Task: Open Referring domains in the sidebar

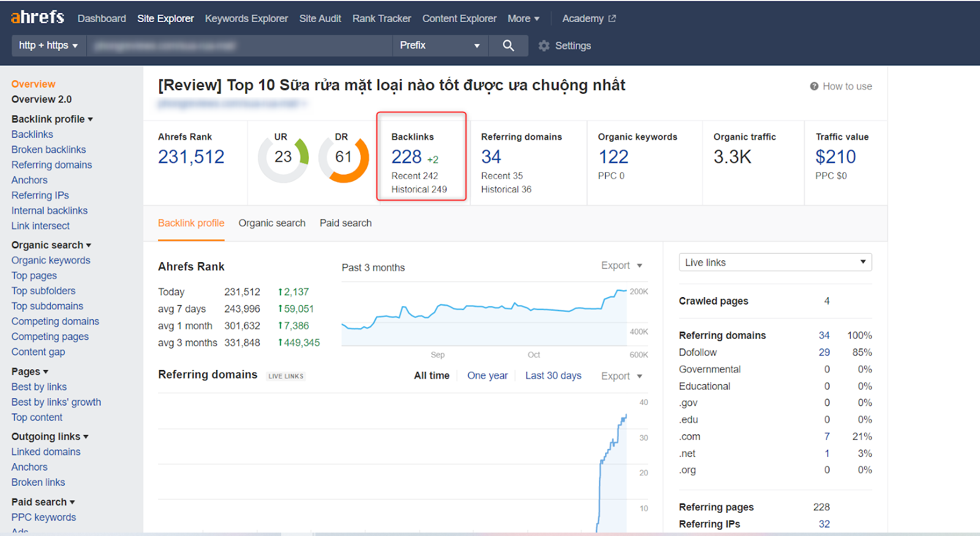Action: point(51,165)
